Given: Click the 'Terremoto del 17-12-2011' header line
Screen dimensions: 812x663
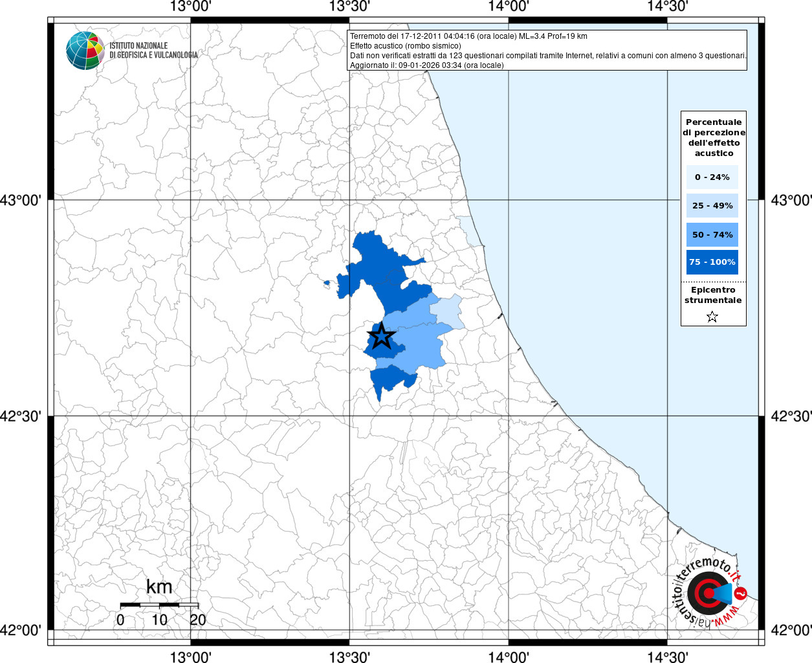Looking at the screenshot, I should (468, 36).
